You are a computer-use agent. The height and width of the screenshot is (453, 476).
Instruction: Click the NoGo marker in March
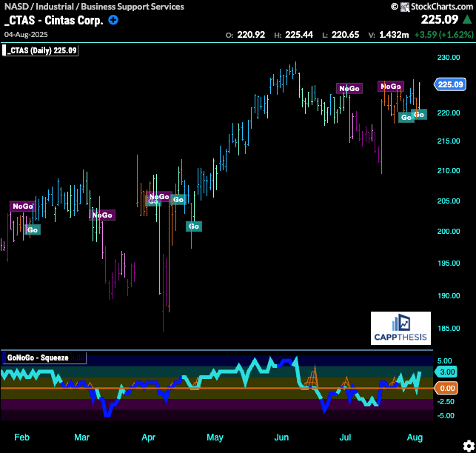click(x=102, y=215)
